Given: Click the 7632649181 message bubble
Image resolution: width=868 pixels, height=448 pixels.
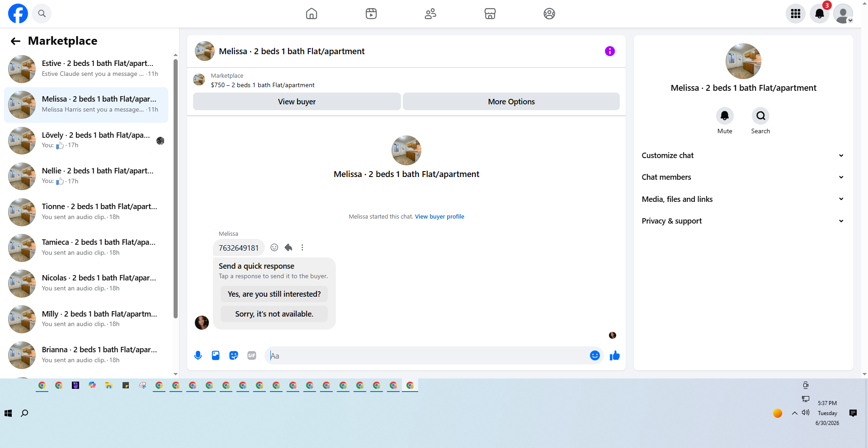Looking at the screenshot, I should pos(239,247).
